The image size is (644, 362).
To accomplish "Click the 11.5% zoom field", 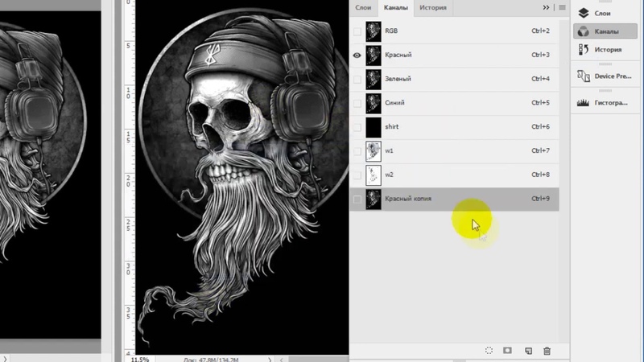I will pos(140,359).
